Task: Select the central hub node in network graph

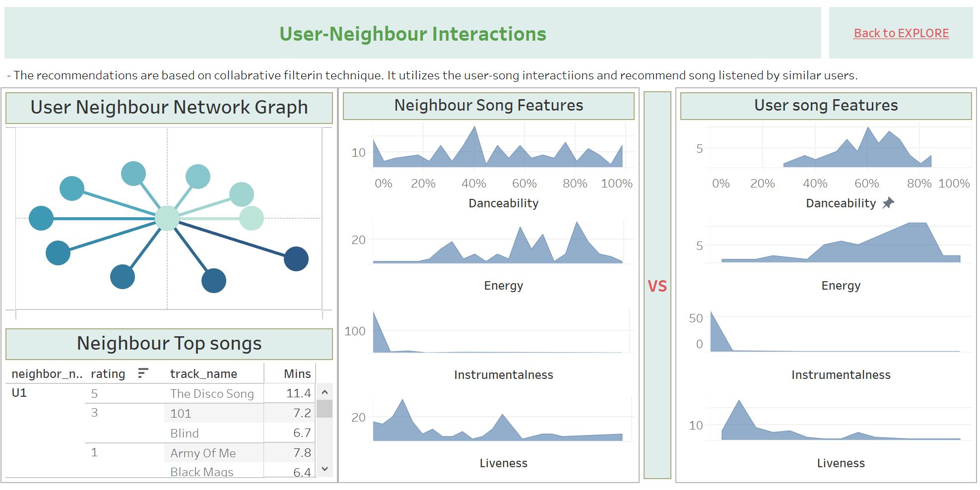Action: point(167,218)
